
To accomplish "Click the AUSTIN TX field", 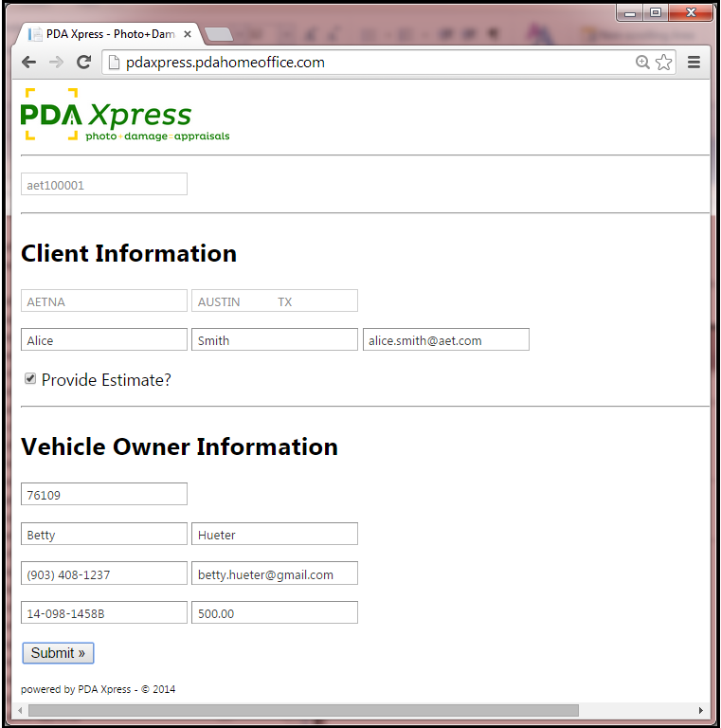I will [x=275, y=300].
